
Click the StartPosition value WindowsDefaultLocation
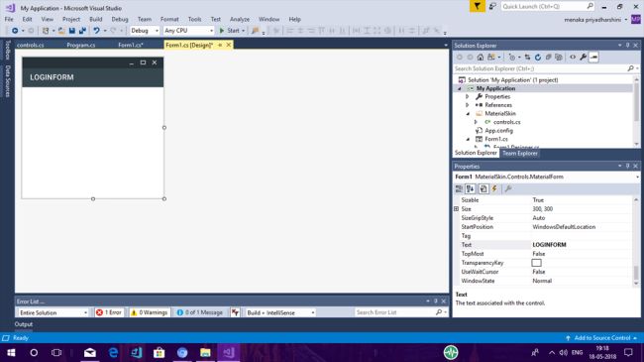point(564,227)
